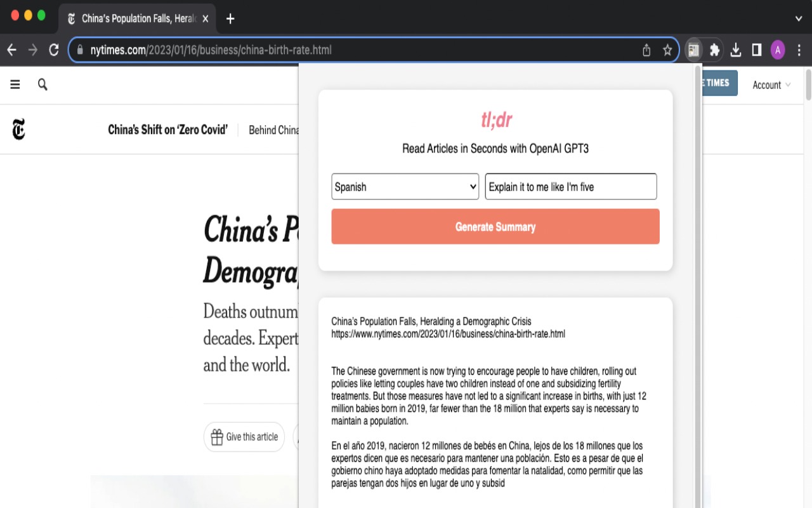812x508 pixels.
Task: Click the Spanish summary paragraph starting 'En el año 2019'
Action: 487,464
